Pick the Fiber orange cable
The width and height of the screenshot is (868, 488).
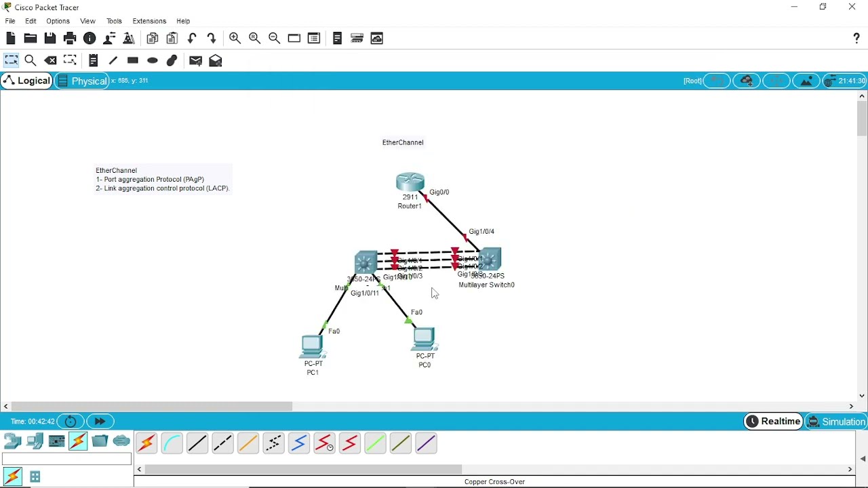tap(248, 443)
